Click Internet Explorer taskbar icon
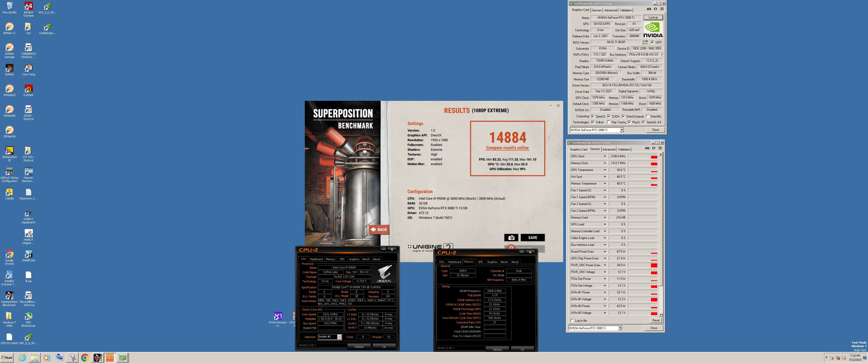Viewport: 868px width, 363px height. click(x=22, y=358)
